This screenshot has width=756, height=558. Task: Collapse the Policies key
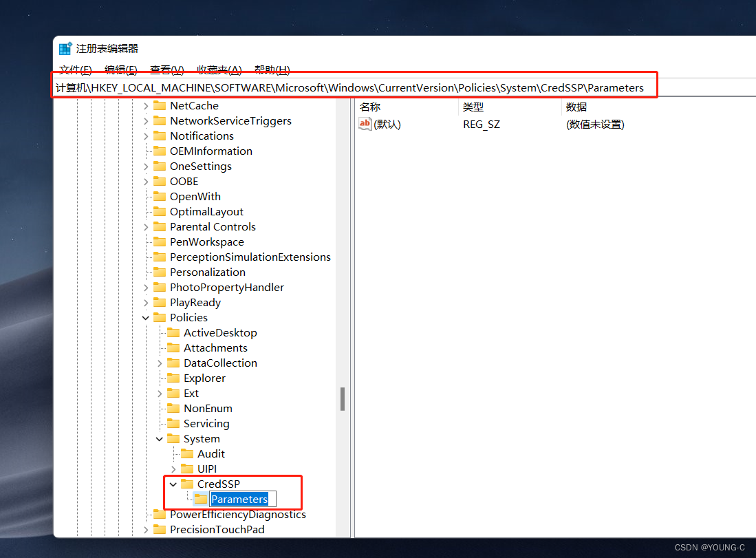coord(146,318)
